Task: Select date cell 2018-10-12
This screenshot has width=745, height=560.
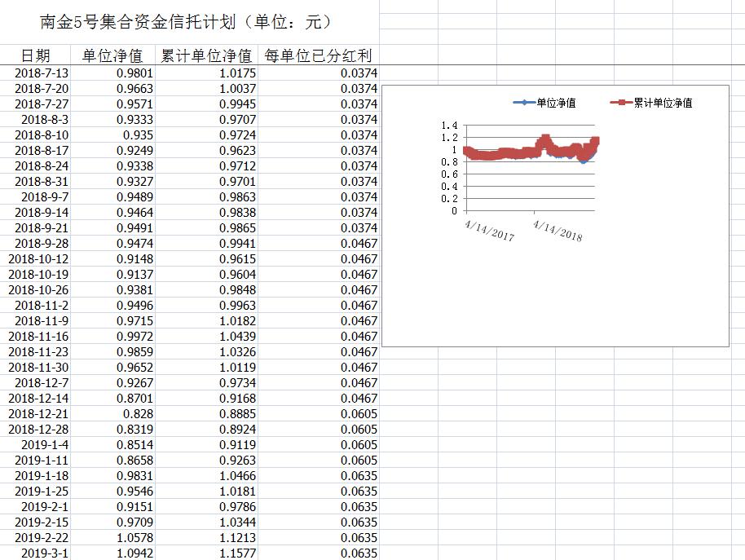Action: [35, 259]
